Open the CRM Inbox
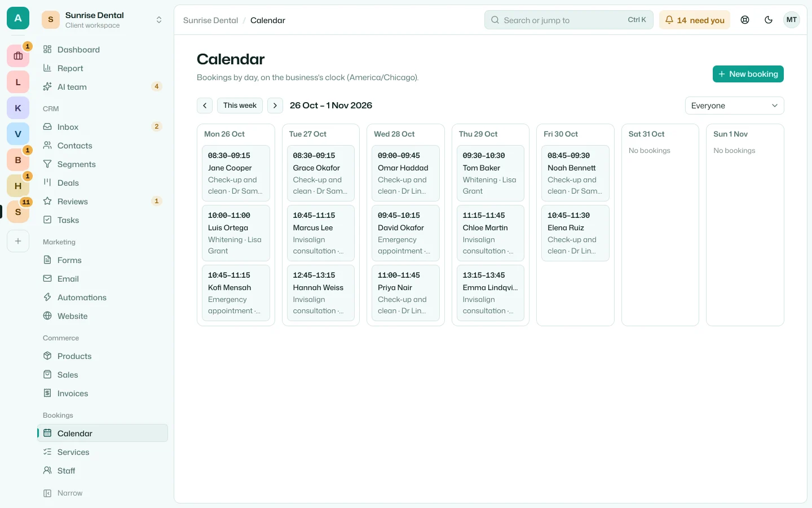 [x=103, y=127]
